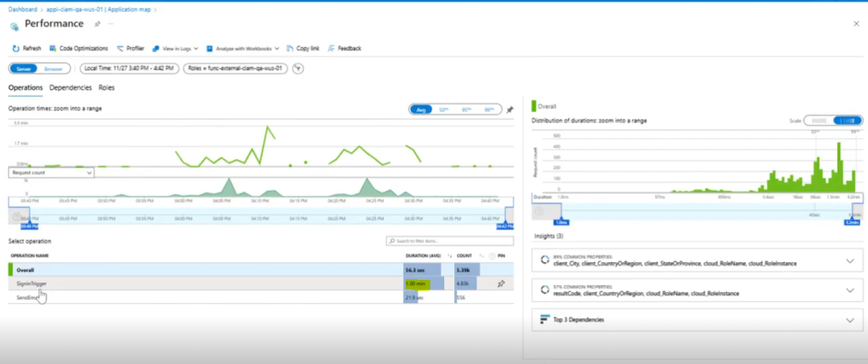Screen dimensions: 868x364
Task: Click the info icon next to PIN column
Action: tap(492, 256)
